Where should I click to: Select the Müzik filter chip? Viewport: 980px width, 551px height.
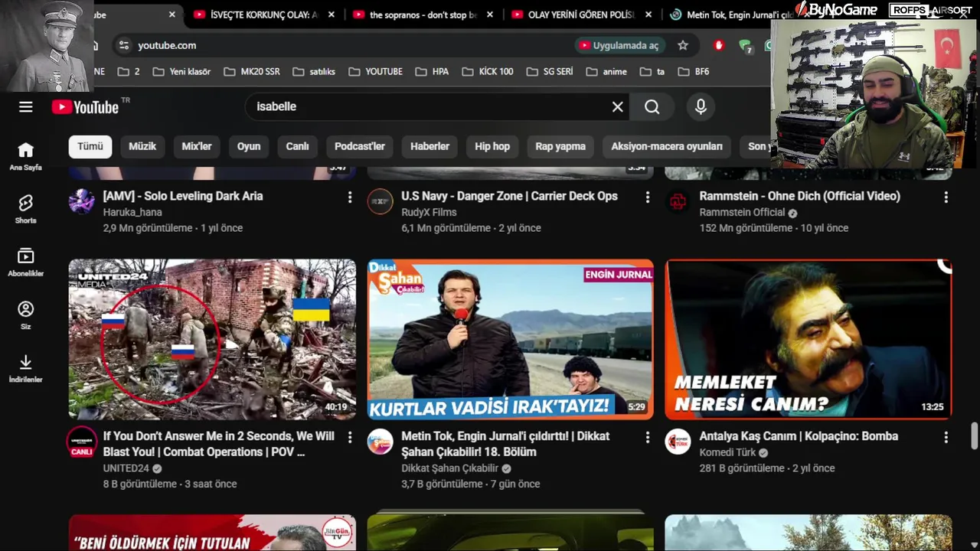pyautogui.click(x=142, y=146)
